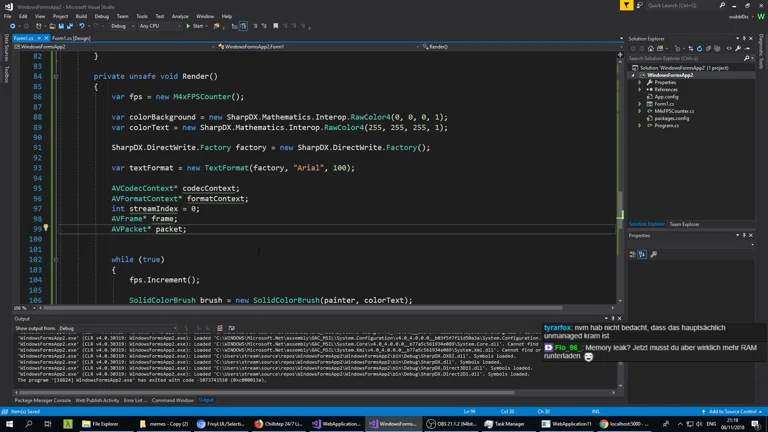Open the Show output from Debug dropdown

point(118,328)
